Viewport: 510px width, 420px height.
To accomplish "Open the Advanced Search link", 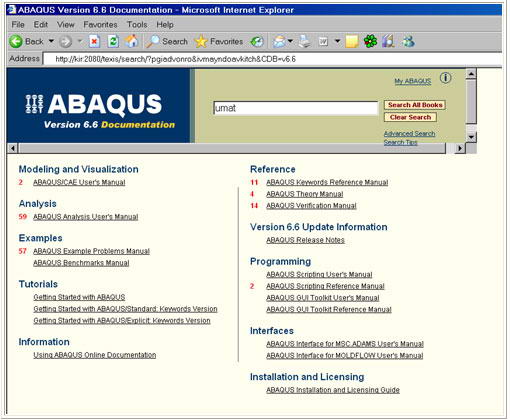I will tap(409, 134).
